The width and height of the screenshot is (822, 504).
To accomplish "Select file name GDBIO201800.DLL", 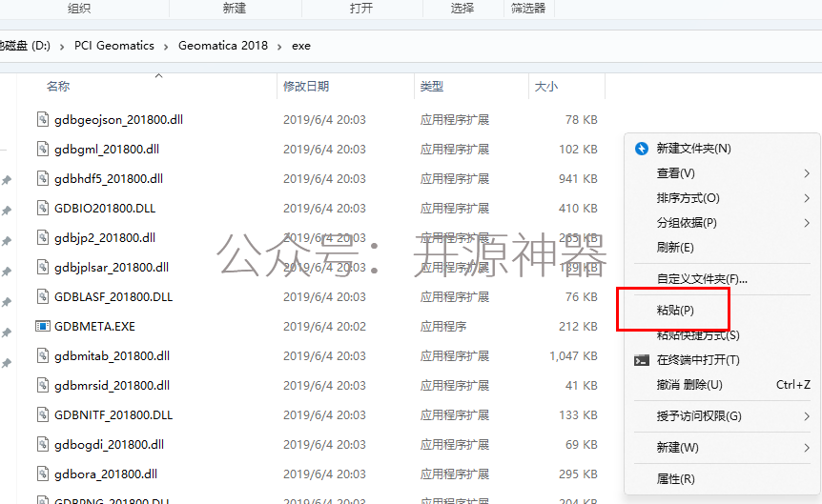I will (105, 209).
